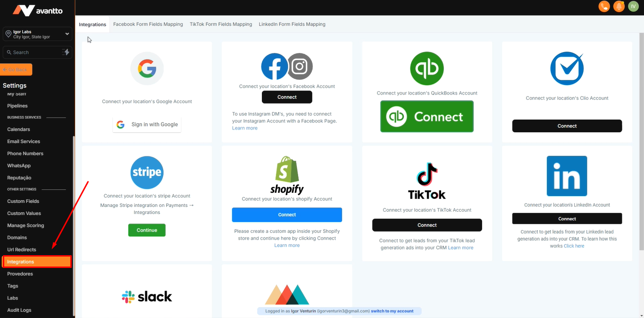Click the lightning bolt quick actions icon
Viewport: 644px width, 318px height.
click(x=66, y=52)
